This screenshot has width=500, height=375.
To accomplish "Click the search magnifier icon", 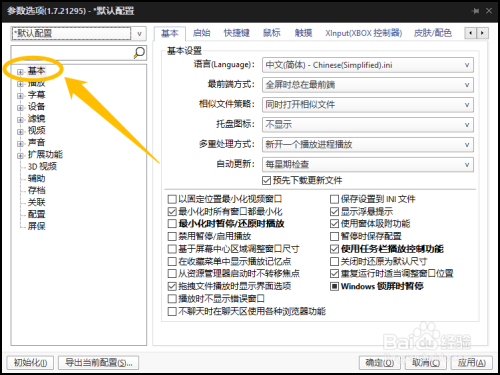I will coord(139,52).
